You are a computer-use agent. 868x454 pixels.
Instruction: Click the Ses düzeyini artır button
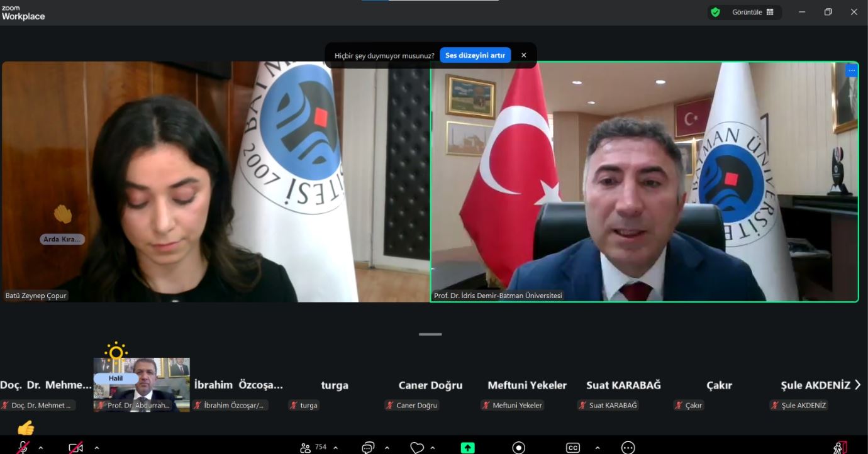tap(476, 55)
